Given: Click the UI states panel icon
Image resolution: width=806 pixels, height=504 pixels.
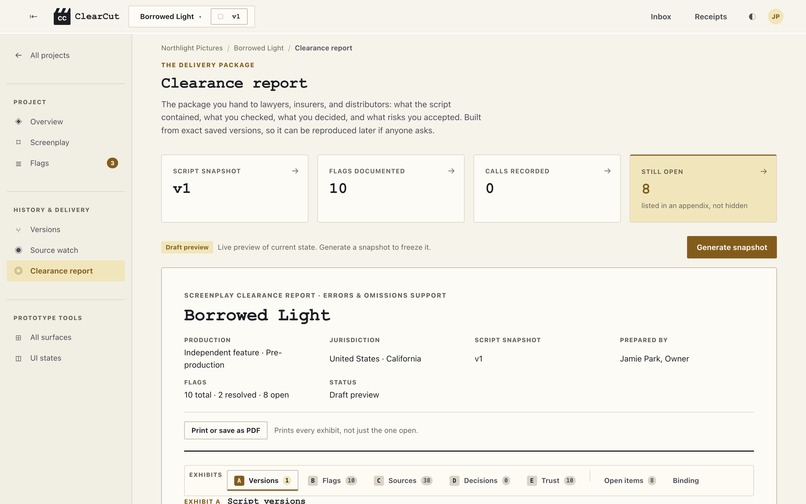Looking at the screenshot, I should point(19,358).
